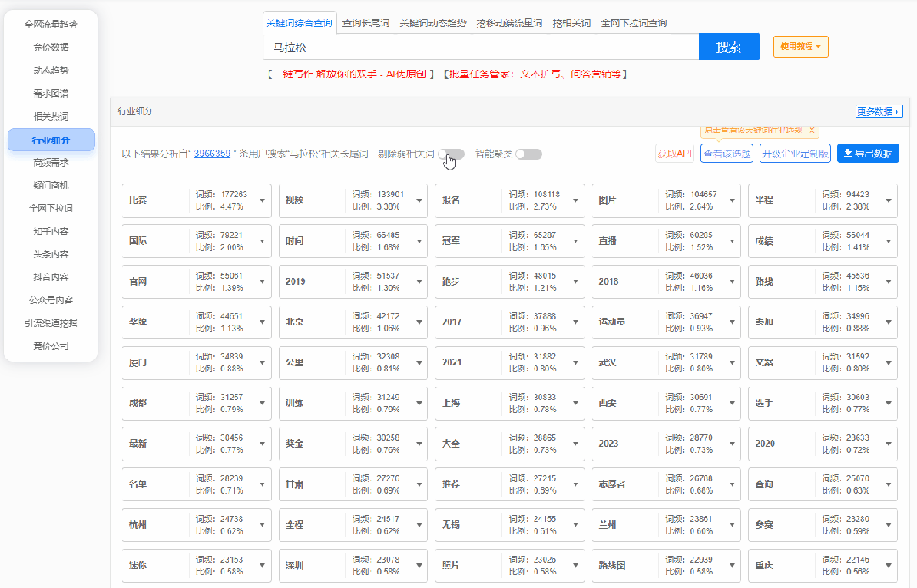The image size is (917, 588).
Task: Open 知乎内容 in the sidebar
Action: (x=51, y=231)
